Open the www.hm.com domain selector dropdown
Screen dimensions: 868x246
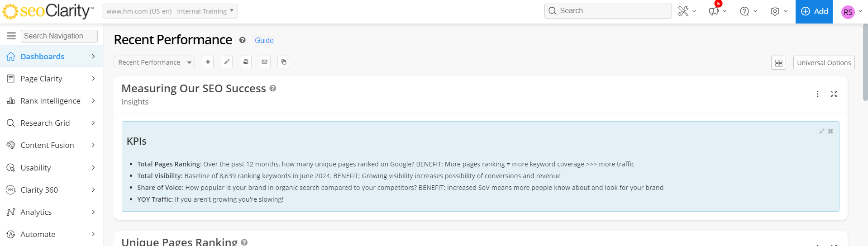pos(170,11)
